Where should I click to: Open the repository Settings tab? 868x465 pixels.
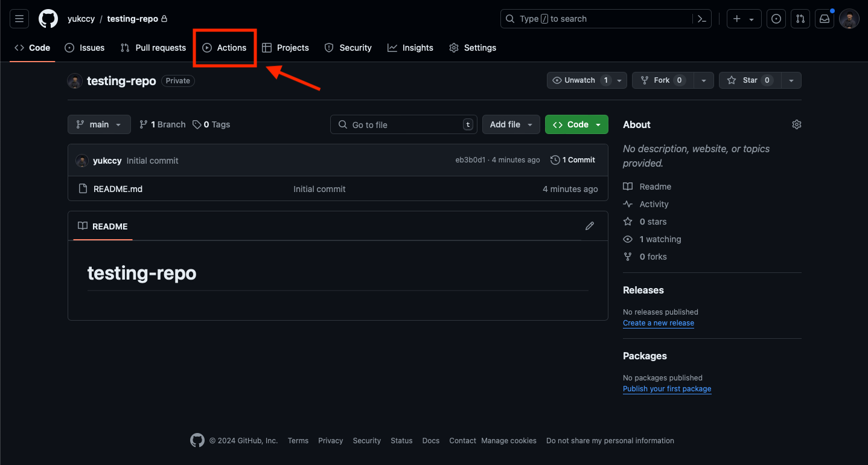click(x=473, y=48)
